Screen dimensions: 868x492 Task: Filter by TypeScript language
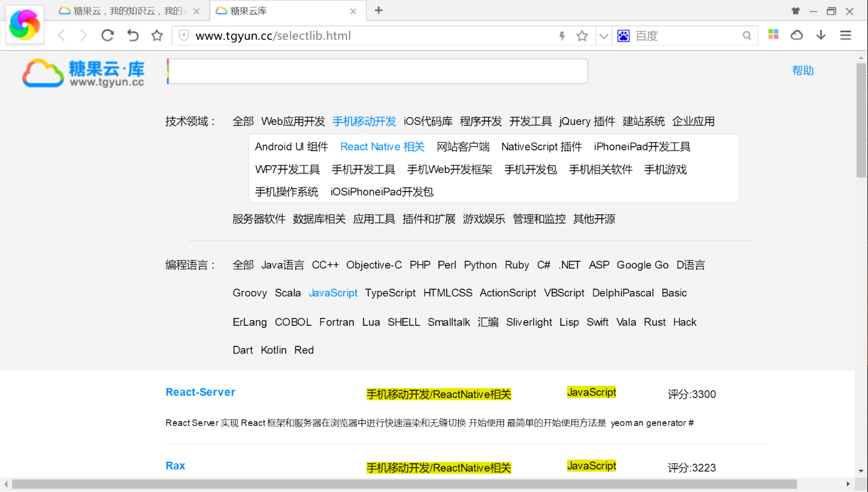(x=391, y=293)
